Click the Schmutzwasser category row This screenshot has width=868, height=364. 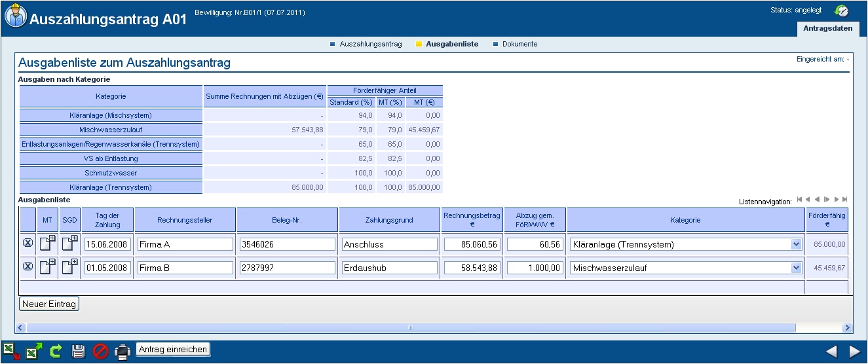click(x=111, y=173)
